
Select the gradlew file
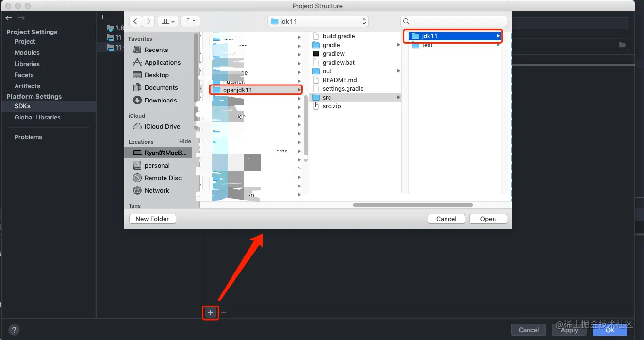coord(333,53)
